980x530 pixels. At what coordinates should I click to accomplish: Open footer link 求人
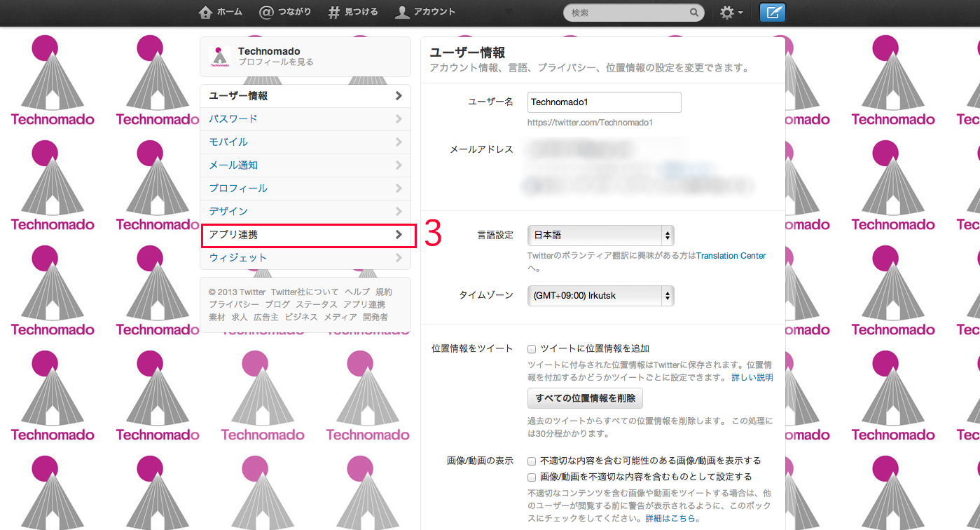tap(240, 318)
